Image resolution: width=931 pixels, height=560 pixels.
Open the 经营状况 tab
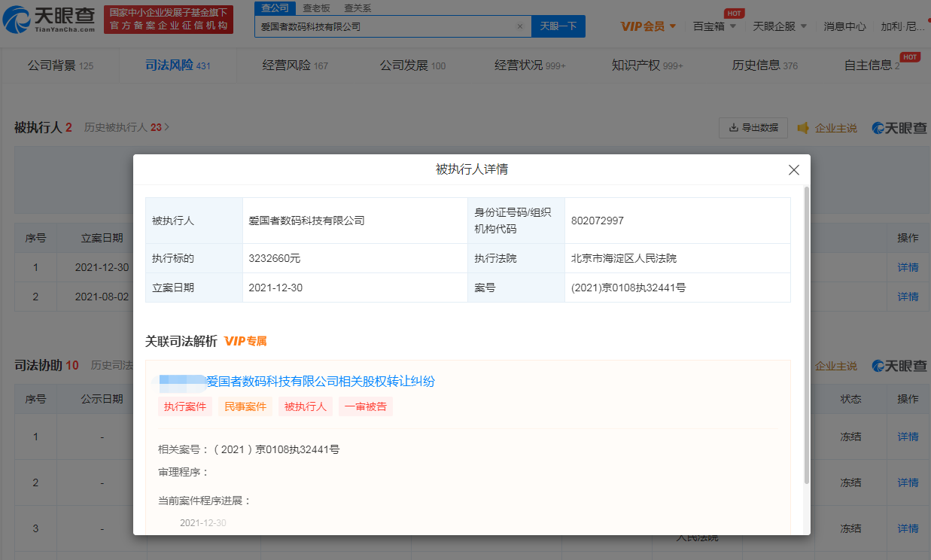click(x=530, y=65)
